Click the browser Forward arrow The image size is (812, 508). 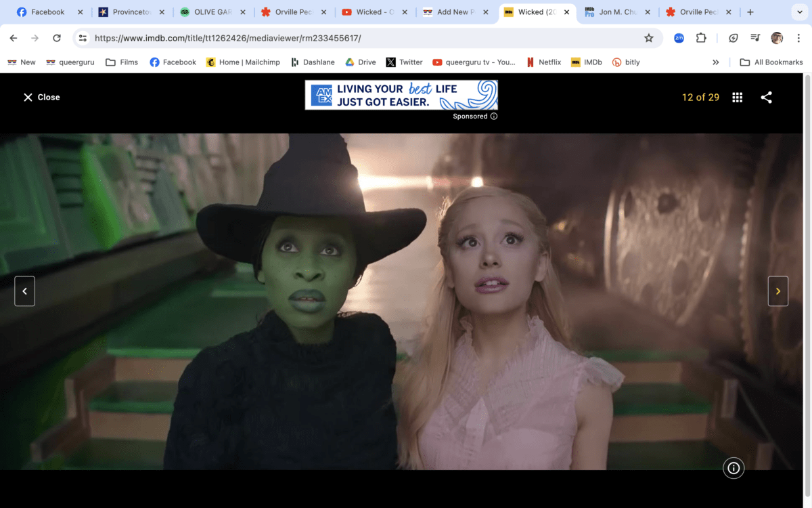35,38
